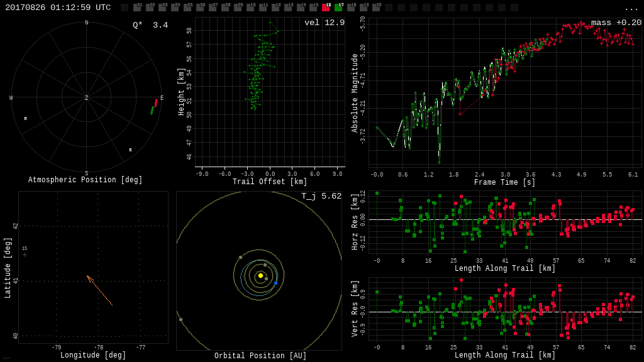
Task: Click the Atmospheric Position [deg] label
Action: [x=85, y=180]
